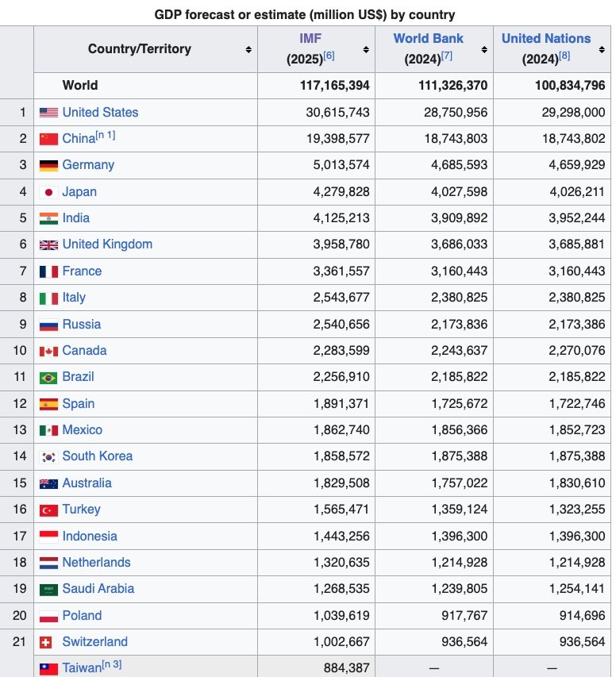
Task: Sort by IMF 2025 column arrows
Action: tap(366, 50)
